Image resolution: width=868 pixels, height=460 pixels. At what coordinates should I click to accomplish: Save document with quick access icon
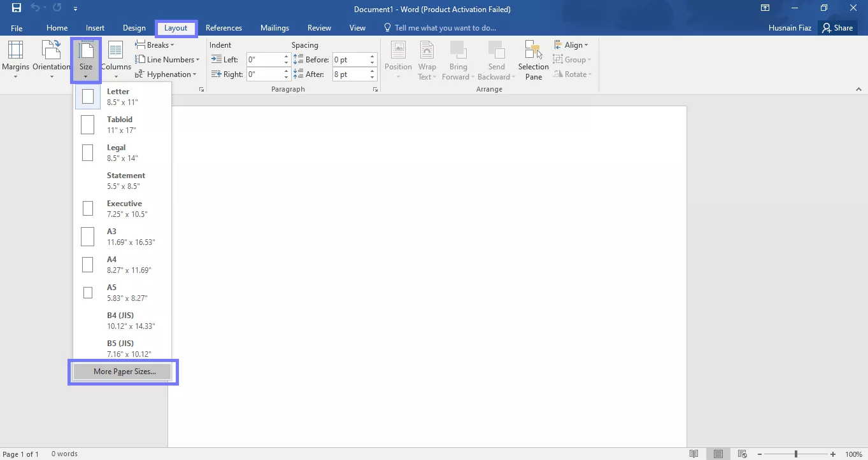click(17, 9)
